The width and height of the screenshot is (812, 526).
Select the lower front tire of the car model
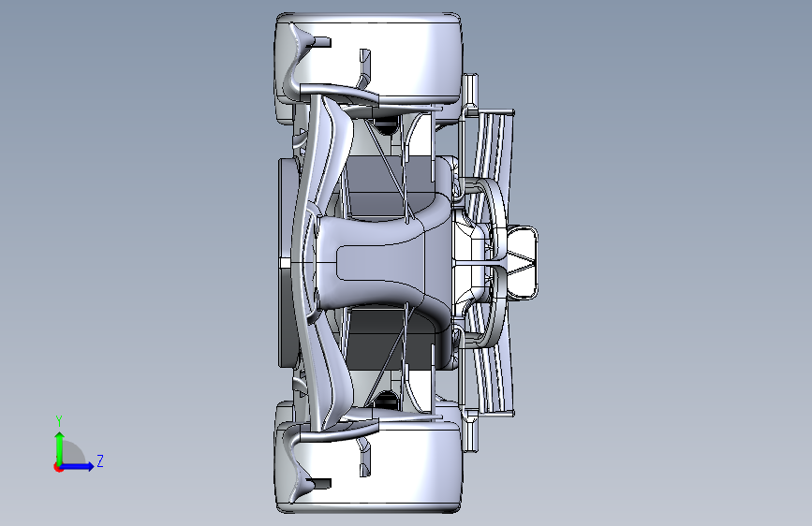pos(369,465)
